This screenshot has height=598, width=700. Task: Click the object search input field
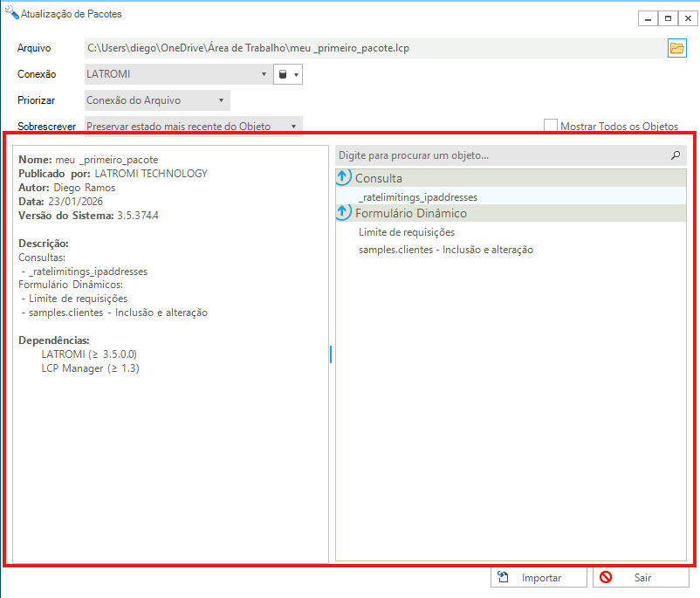(x=498, y=155)
